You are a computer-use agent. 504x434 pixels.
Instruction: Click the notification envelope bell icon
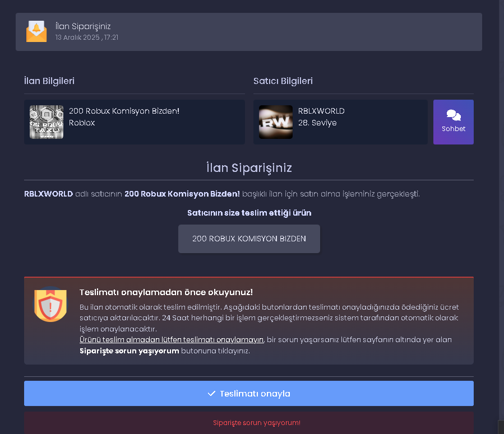click(x=36, y=31)
